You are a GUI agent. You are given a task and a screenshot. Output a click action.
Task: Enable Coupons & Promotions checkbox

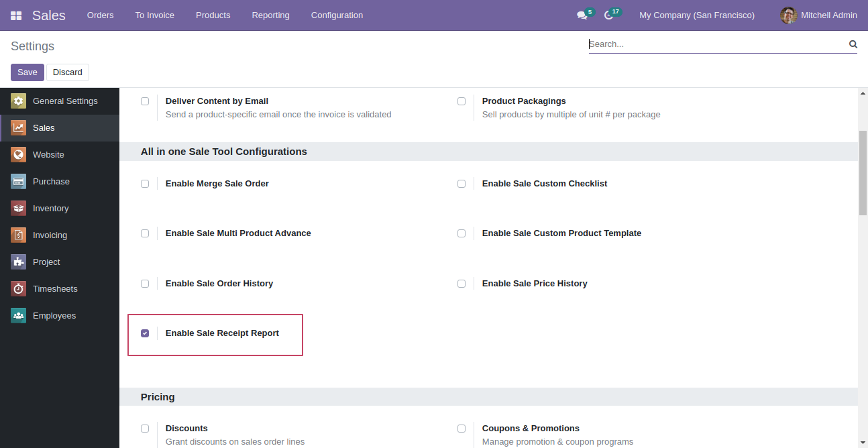point(462,429)
